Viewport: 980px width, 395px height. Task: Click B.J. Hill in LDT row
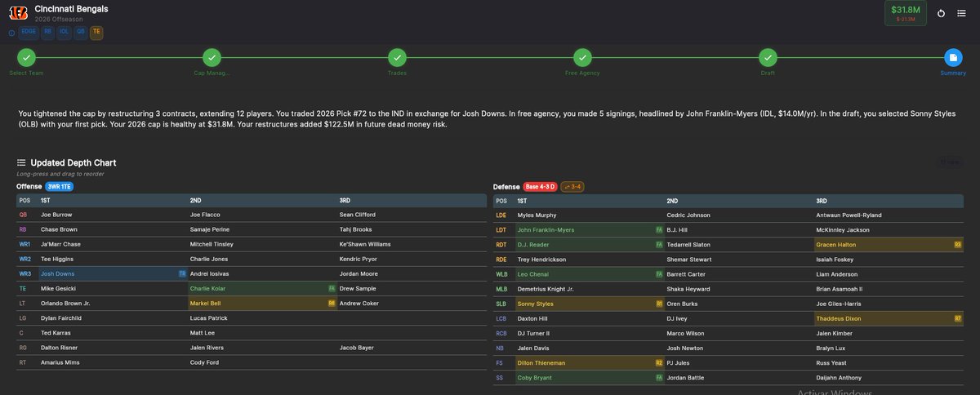[676, 230]
